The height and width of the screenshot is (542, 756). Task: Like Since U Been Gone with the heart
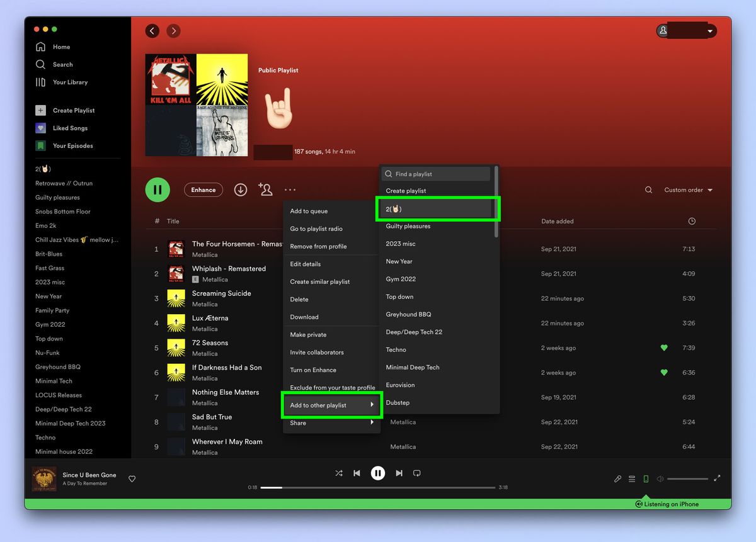pyautogui.click(x=132, y=479)
